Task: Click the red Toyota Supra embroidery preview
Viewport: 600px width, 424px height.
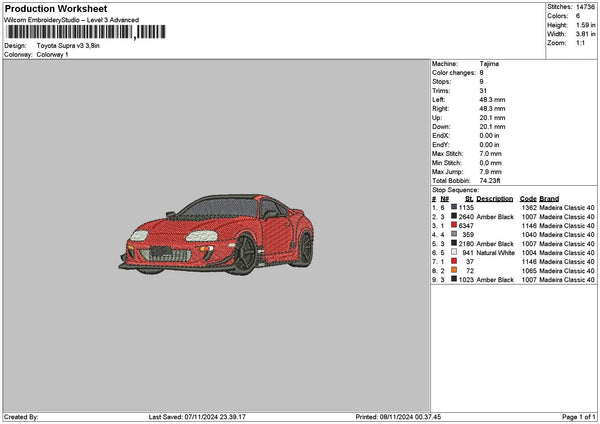Action: click(216, 234)
